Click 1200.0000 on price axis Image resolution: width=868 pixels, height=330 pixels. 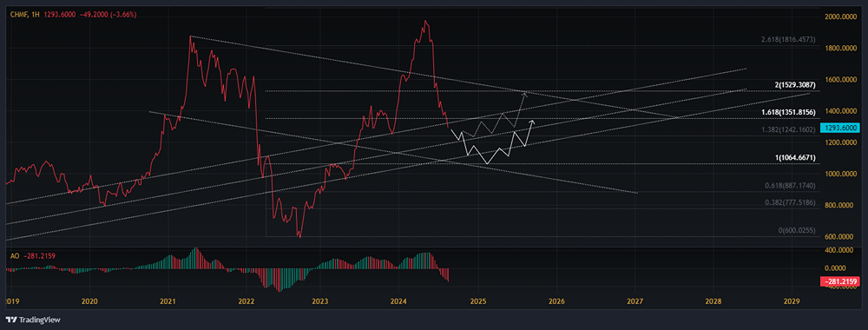click(x=840, y=142)
